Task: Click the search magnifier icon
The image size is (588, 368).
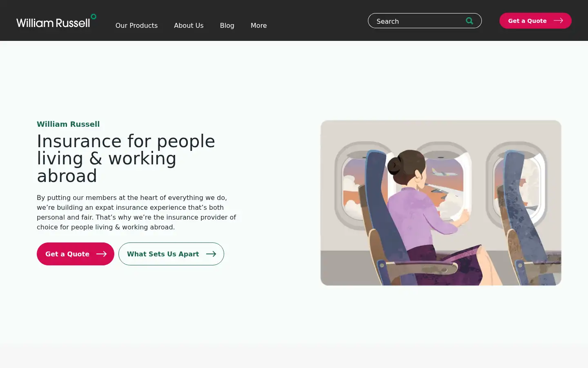Action: 470,21
